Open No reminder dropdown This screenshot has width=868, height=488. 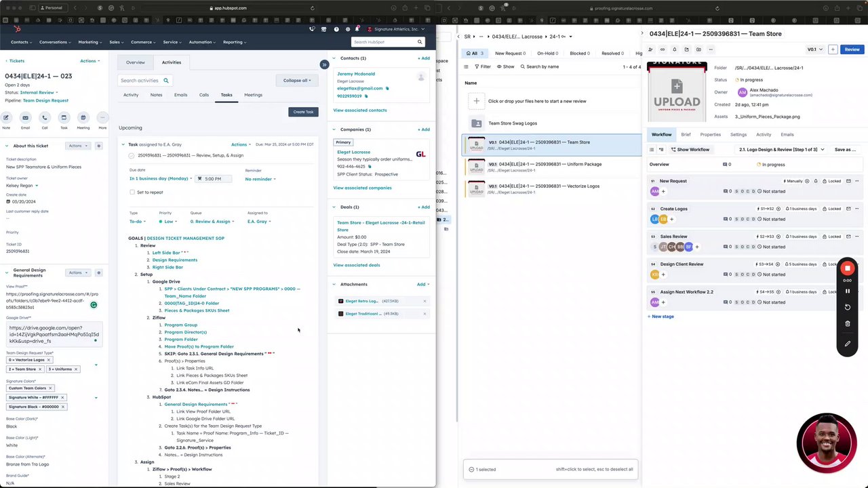coord(260,179)
